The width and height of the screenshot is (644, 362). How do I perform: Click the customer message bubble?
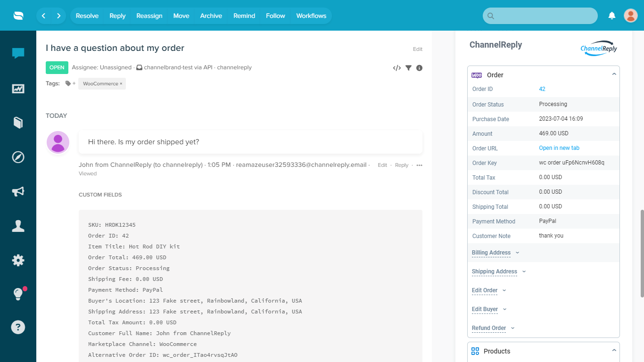[250, 142]
